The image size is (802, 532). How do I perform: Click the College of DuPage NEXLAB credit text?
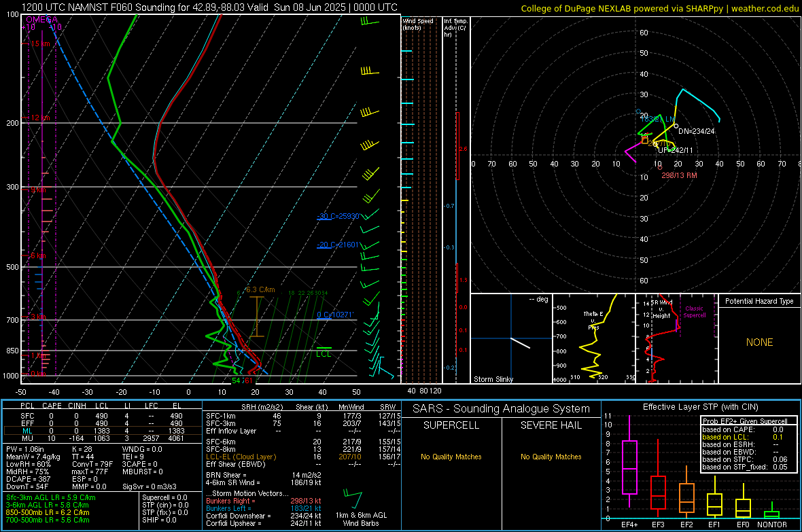(x=660, y=8)
